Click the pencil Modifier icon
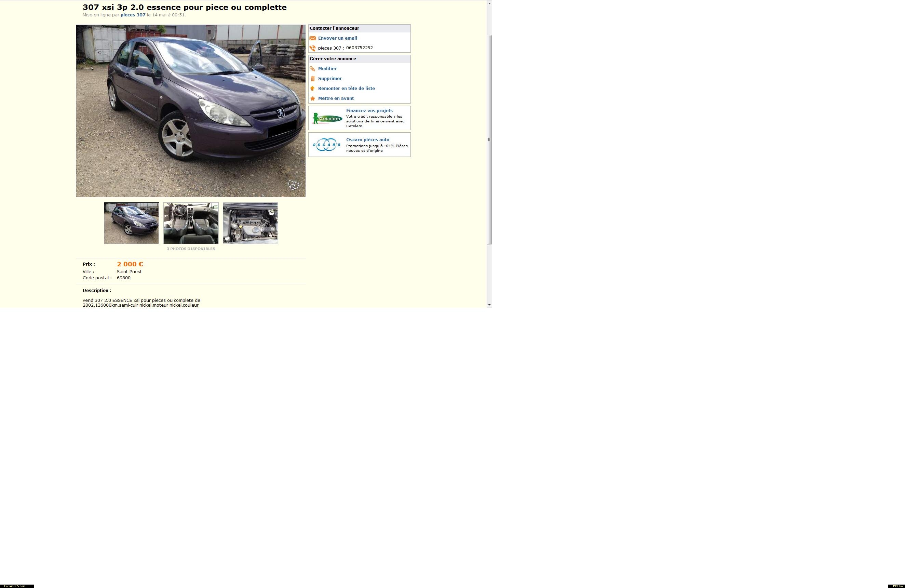This screenshot has height=588, width=905. 313,69
